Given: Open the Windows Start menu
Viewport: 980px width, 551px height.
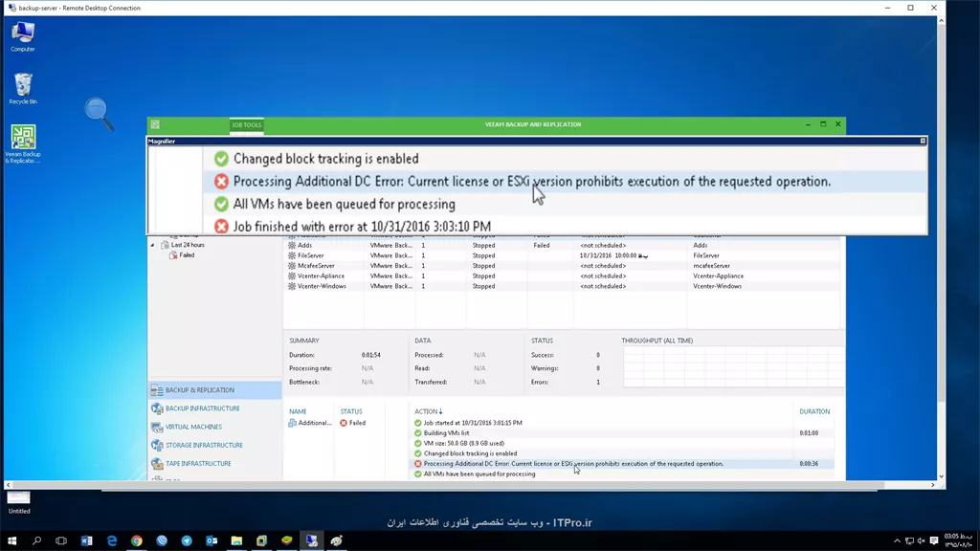Looking at the screenshot, I should point(11,540).
